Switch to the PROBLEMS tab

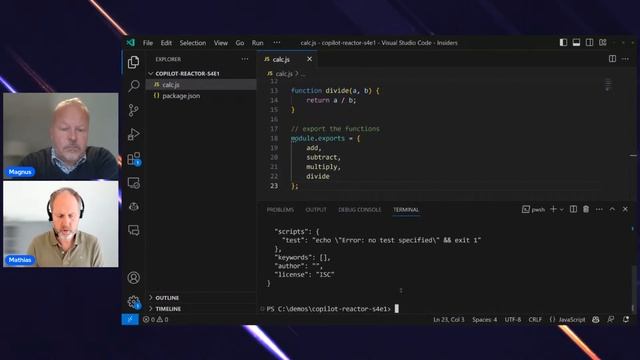point(280,210)
